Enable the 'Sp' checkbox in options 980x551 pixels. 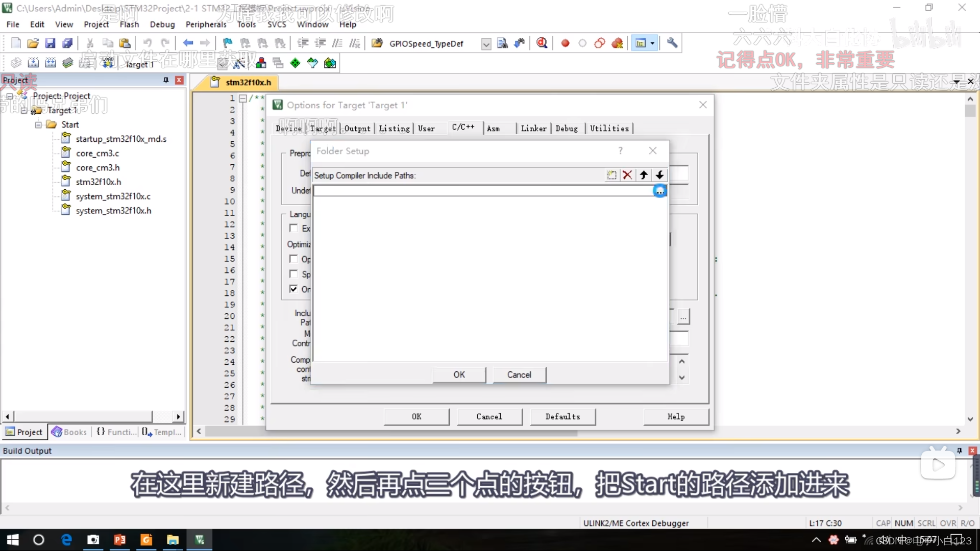click(x=293, y=274)
